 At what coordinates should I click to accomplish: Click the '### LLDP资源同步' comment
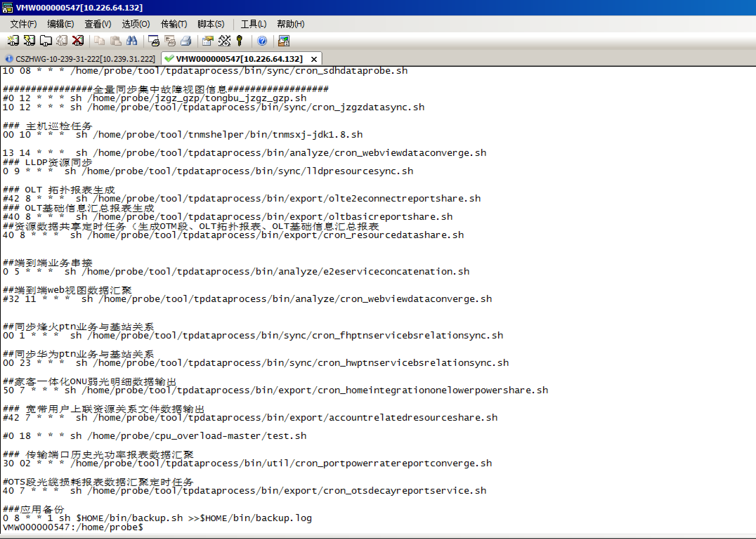47,162
